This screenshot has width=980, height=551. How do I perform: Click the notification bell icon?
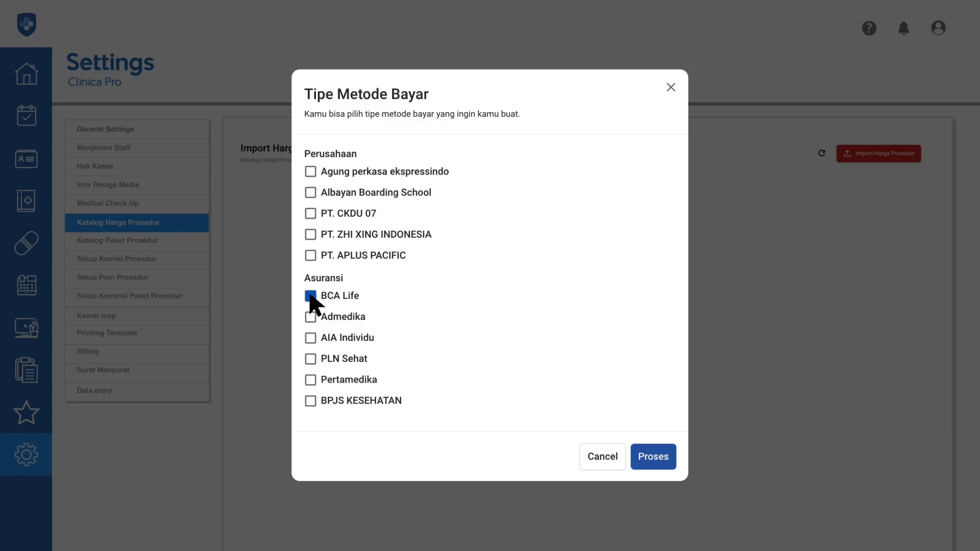pyautogui.click(x=903, y=28)
